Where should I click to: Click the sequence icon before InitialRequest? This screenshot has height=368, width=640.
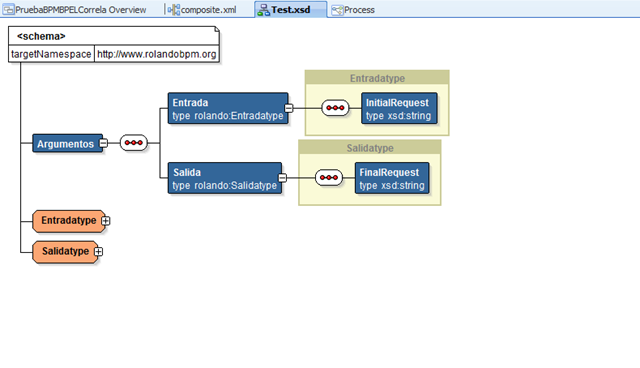pos(335,108)
